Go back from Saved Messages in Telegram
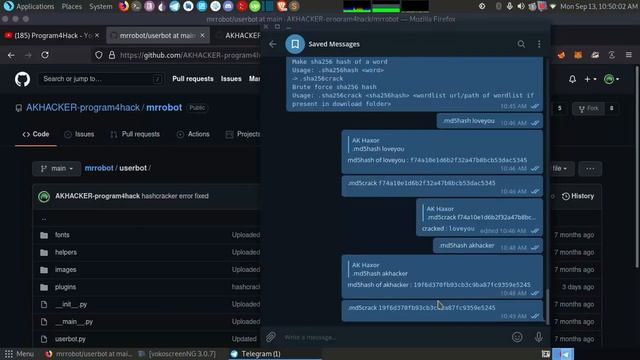The height and width of the screenshot is (360, 640). pyautogui.click(x=273, y=44)
